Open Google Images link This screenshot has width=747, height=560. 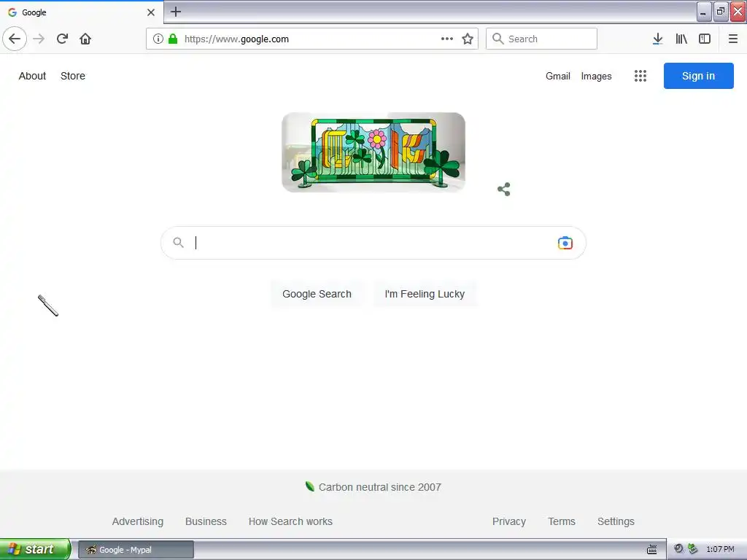(596, 76)
